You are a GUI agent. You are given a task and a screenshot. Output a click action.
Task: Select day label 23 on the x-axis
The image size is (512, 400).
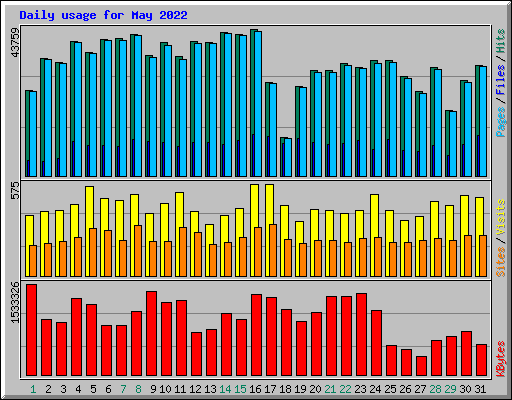360,389
